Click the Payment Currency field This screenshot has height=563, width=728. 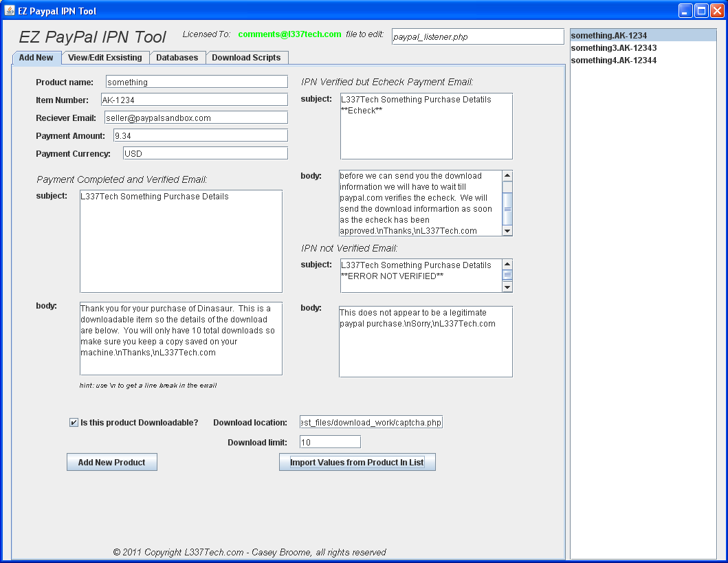pos(206,153)
